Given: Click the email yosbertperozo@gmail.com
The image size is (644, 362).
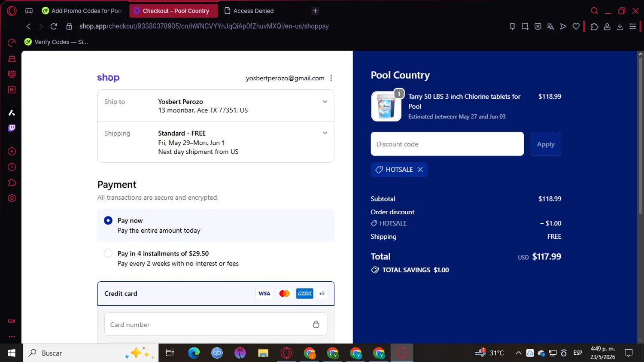Looking at the screenshot, I should point(285,78).
